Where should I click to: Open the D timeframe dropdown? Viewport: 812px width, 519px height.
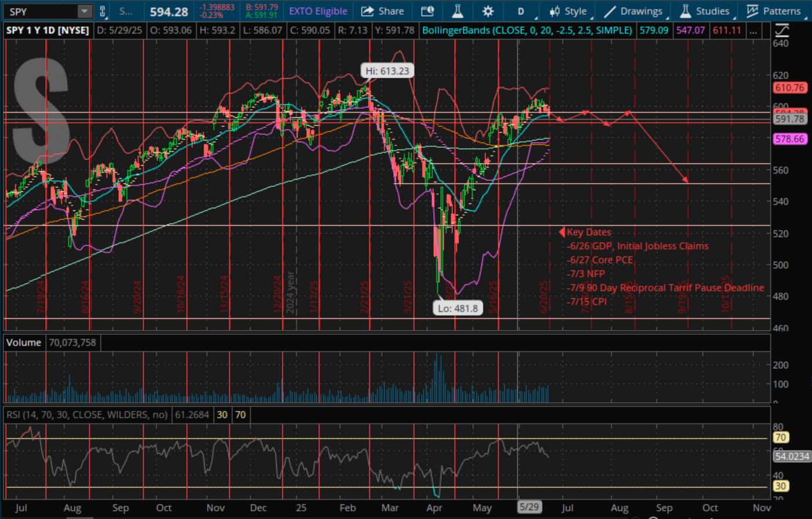[x=521, y=10]
